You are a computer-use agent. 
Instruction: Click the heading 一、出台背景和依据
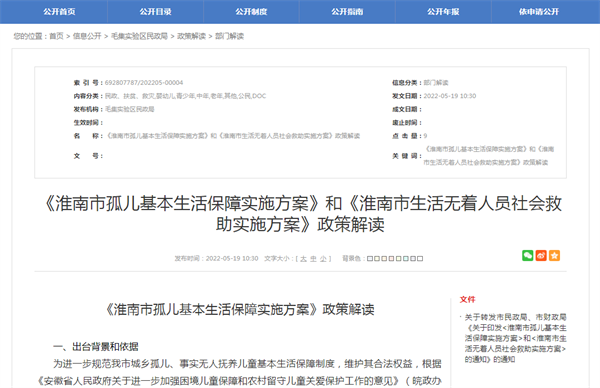click(96, 347)
